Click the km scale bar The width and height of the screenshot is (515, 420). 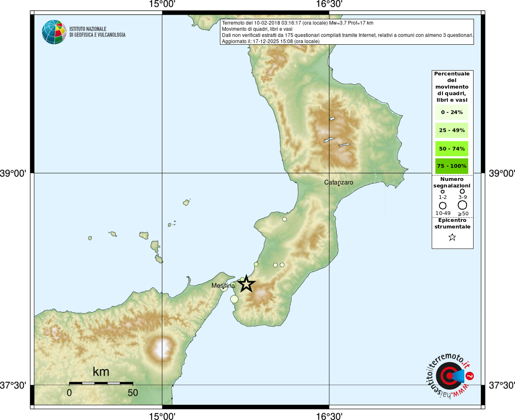101,383
